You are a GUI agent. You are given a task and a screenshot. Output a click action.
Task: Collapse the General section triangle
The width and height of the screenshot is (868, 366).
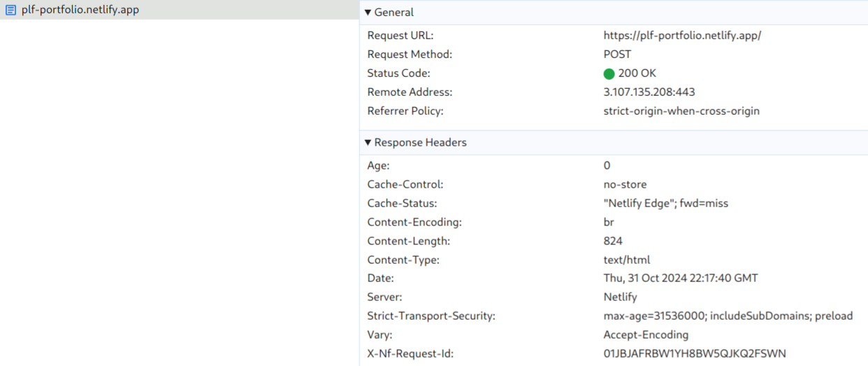click(368, 13)
